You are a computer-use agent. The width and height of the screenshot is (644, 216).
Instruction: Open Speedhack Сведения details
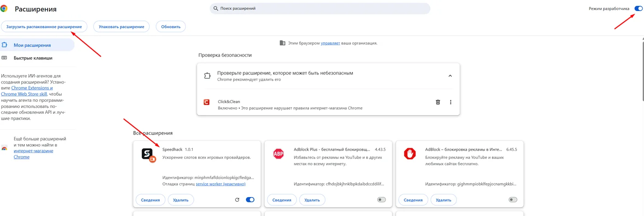tap(150, 200)
